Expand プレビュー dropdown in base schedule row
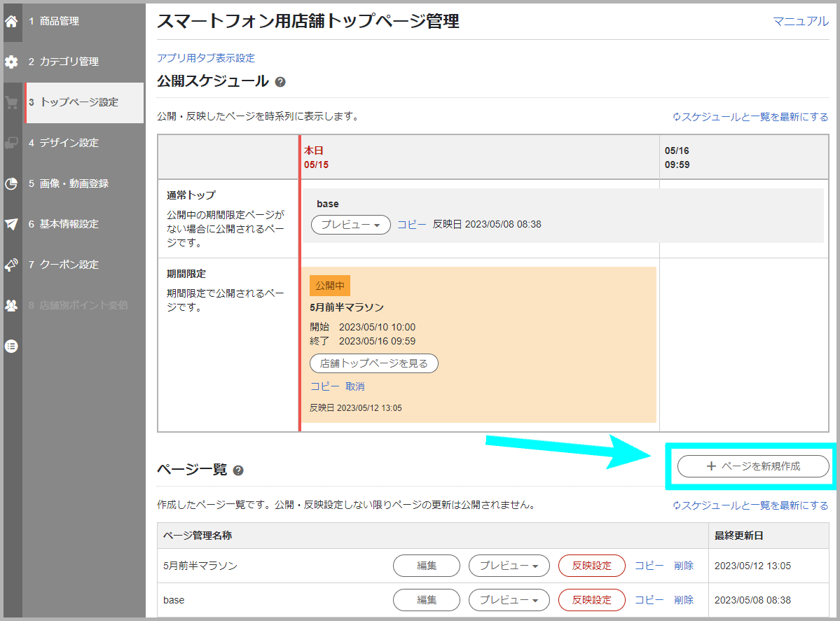This screenshot has width=840, height=621. [351, 225]
